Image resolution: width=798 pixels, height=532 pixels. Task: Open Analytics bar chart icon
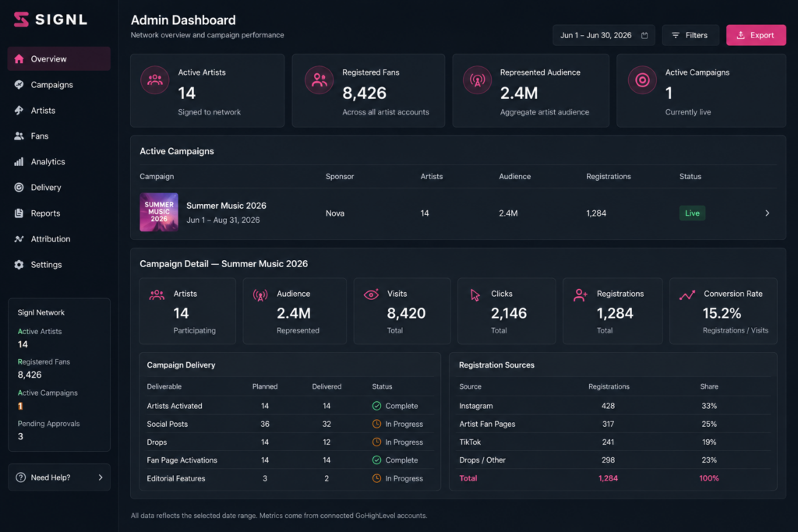(x=19, y=162)
